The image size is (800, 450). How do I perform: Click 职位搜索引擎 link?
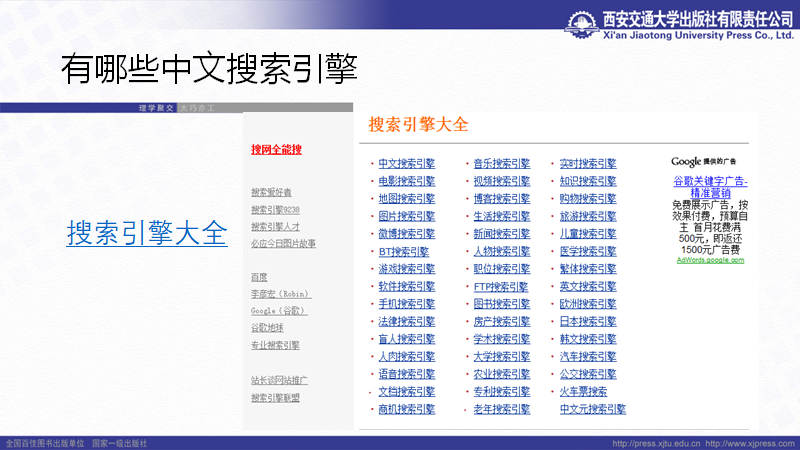(x=502, y=269)
